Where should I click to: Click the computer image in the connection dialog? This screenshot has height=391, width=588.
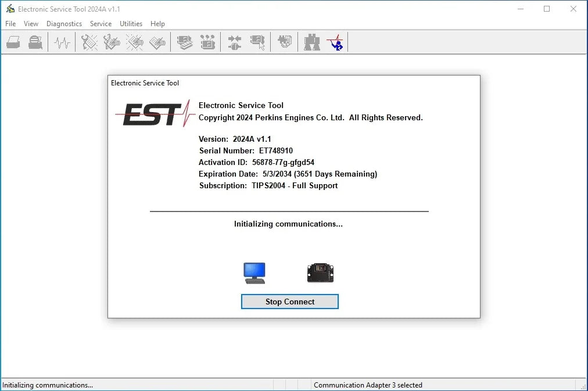(254, 272)
